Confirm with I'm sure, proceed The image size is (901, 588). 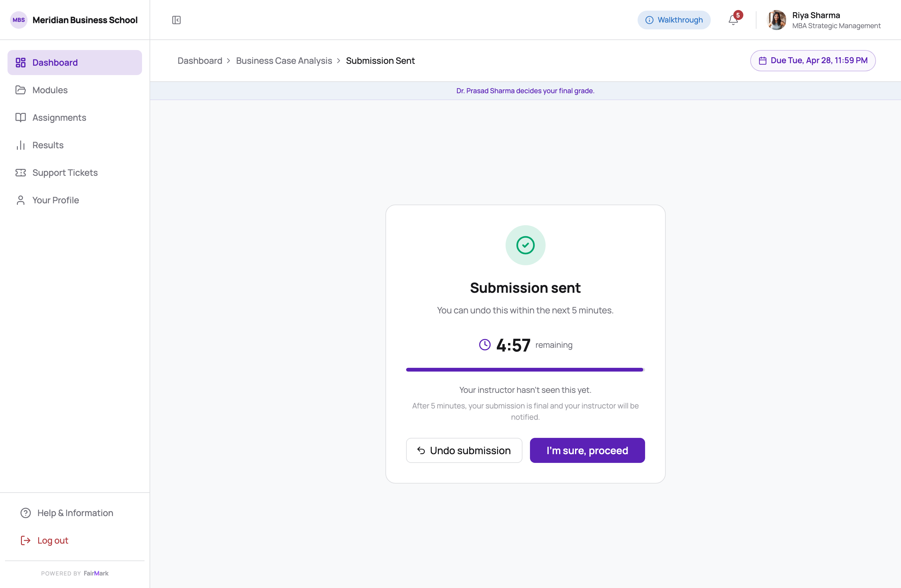click(587, 450)
